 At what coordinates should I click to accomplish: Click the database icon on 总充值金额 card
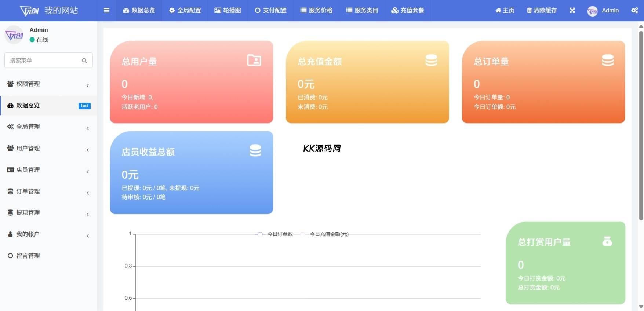[x=431, y=60]
